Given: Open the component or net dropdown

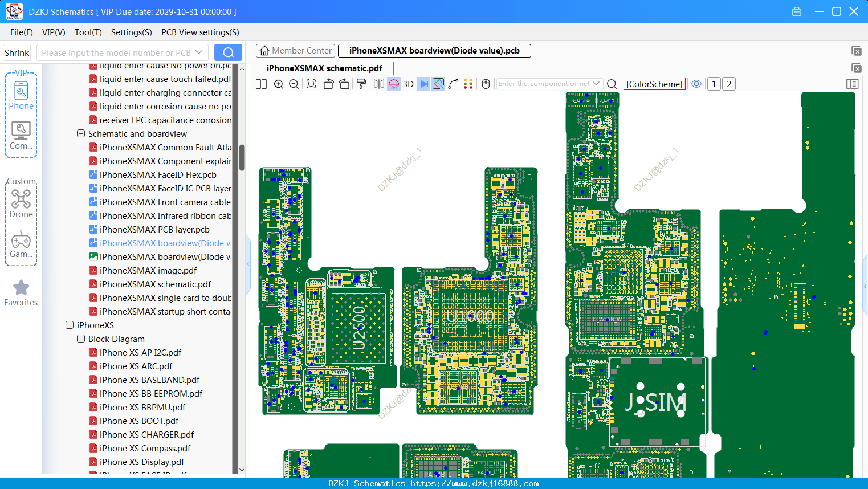Looking at the screenshot, I should pyautogui.click(x=596, y=84).
